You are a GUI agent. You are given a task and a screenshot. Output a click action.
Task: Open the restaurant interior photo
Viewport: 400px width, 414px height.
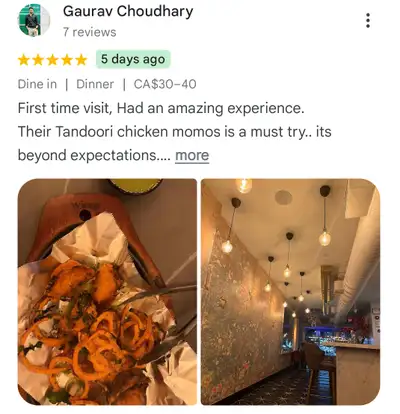pyautogui.click(x=290, y=292)
